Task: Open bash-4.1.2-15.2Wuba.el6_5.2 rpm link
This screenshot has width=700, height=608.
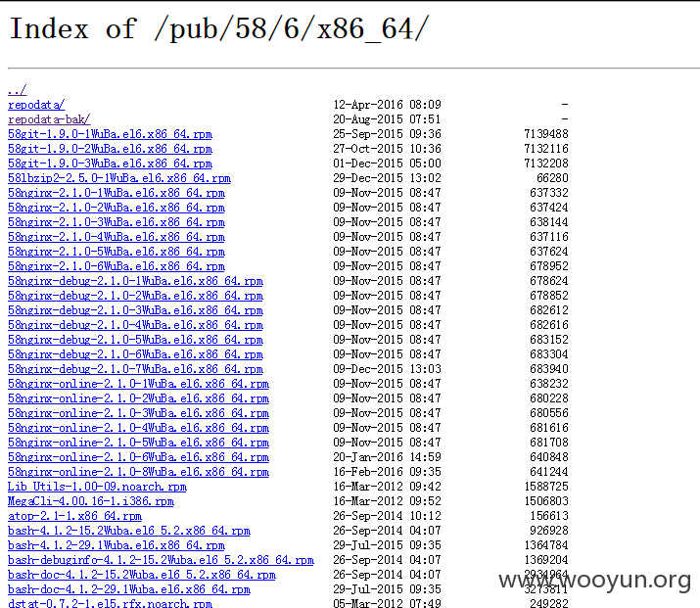Action: (129, 532)
